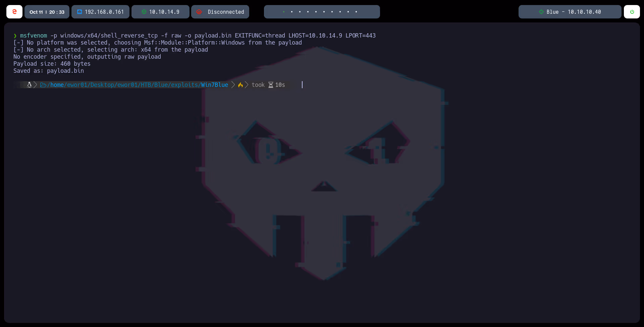This screenshot has height=327, width=644.
Task: Click the terminal input cursor area
Action: tap(302, 85)
